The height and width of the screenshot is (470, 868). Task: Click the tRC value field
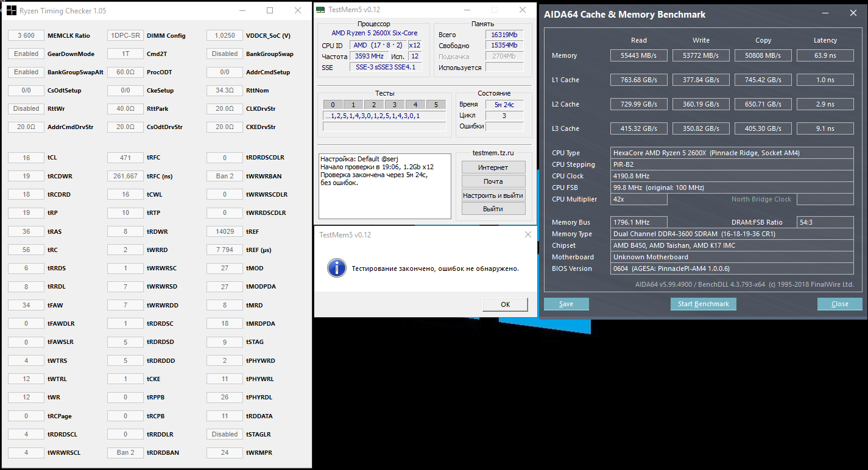click(x=26, y=250)
